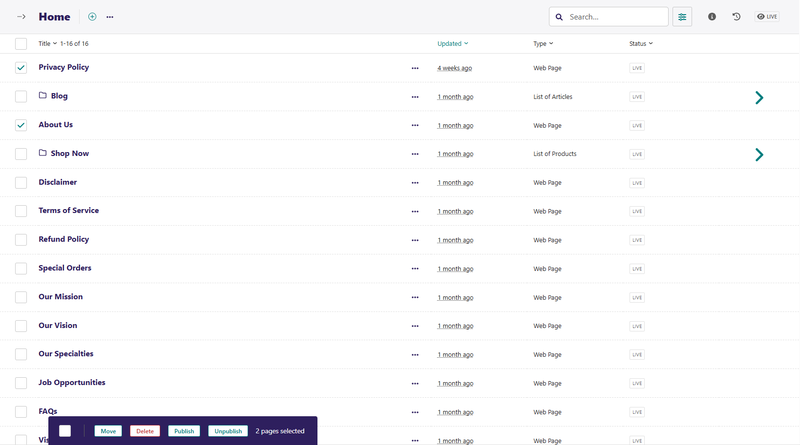The image size is (800, 445).
Task: Click the Live eye view toggle
Action: point(767,17)
